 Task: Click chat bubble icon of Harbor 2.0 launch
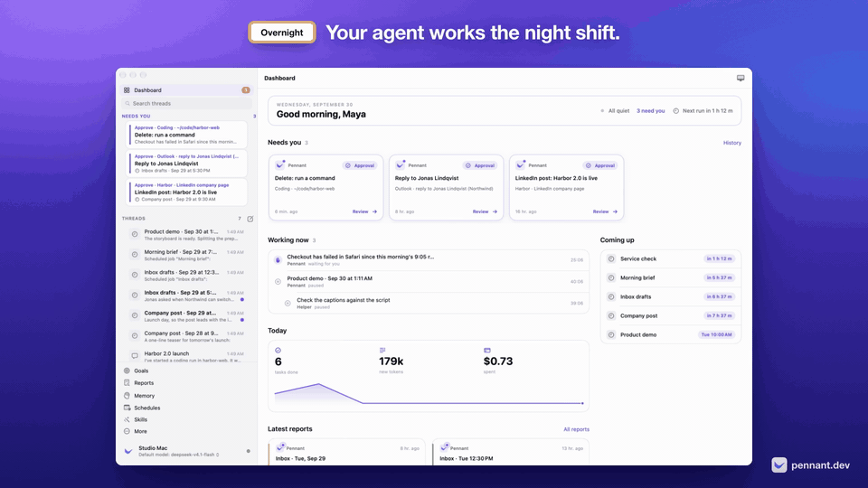tap(135, 356)
